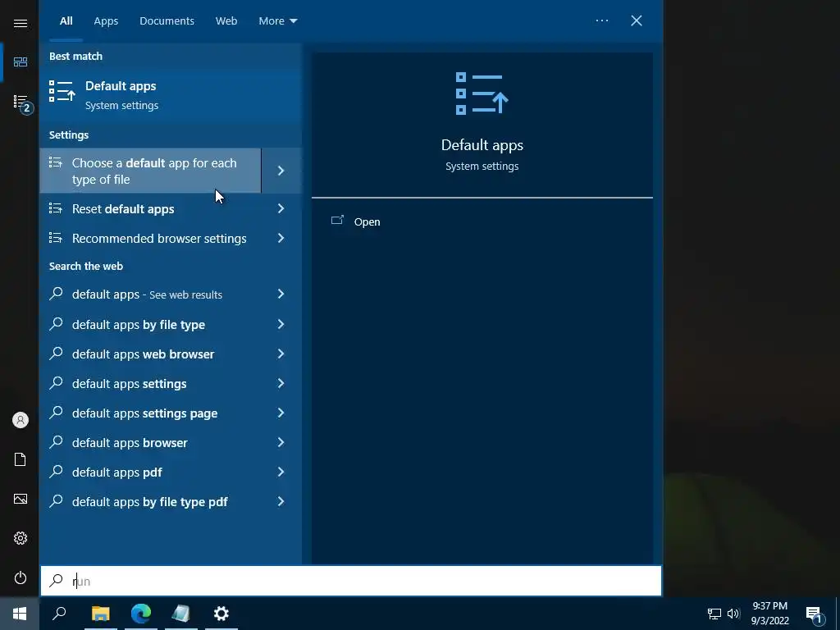Viewport: 840px width, 630px height.
Task: Expand arrow for default apps settings
Action: coord(281,383)
